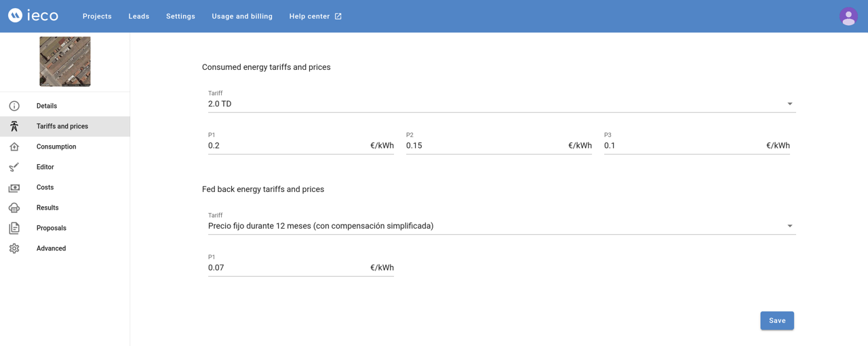Click the Advanced gear icon
Image resolution: width=868 pixels, height=346 pixels.
click(14, 248)
